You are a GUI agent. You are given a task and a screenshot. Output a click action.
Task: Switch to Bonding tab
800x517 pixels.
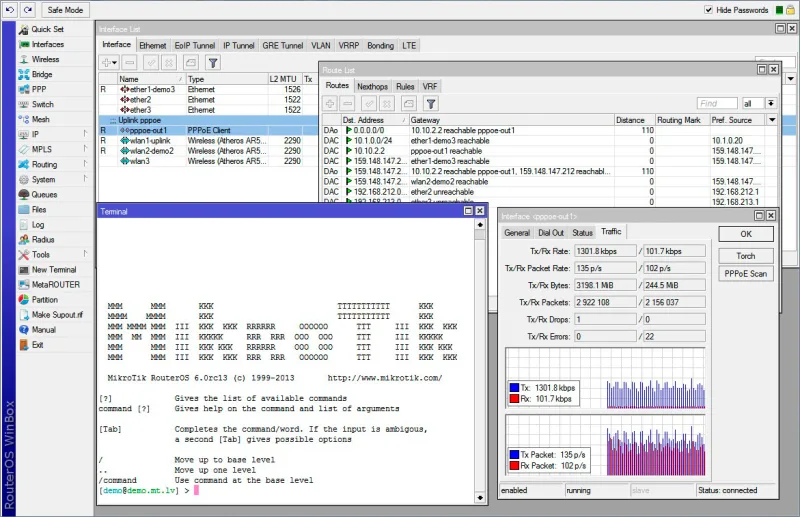tap(381, 45)
